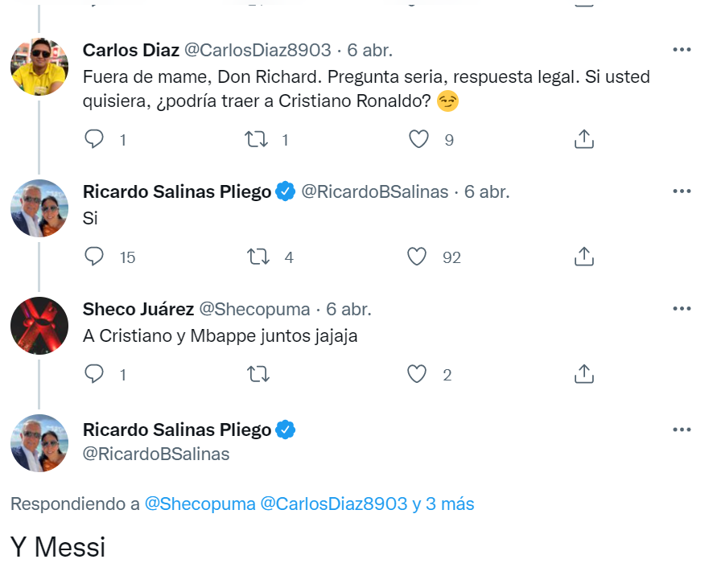Reply to Sheco Juárez's tweet

[95, 374]
